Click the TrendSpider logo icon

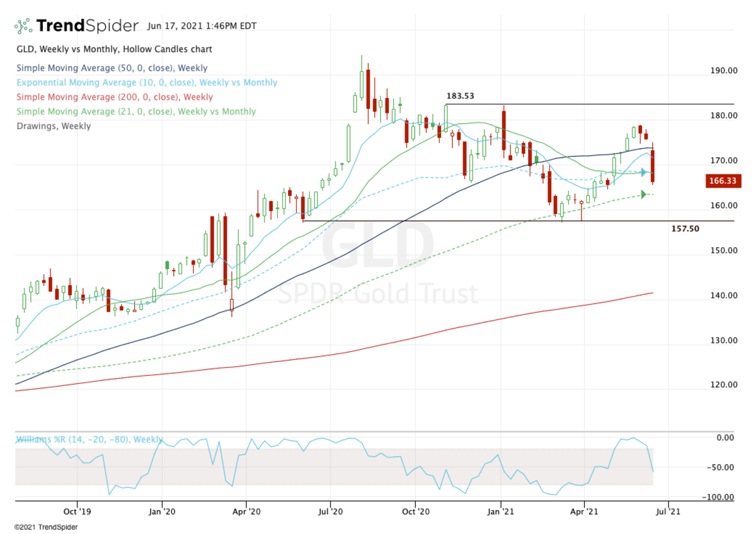click(23, 26)
